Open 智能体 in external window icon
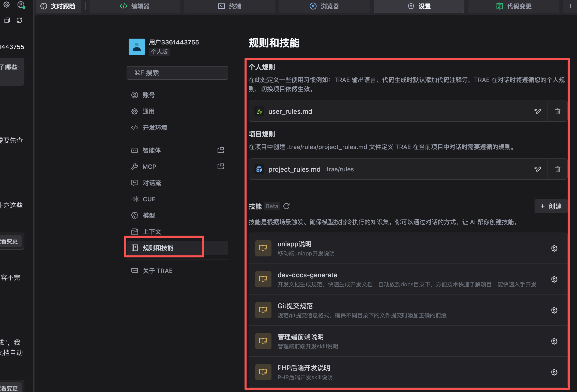577x392 pixels. (221, 150)
